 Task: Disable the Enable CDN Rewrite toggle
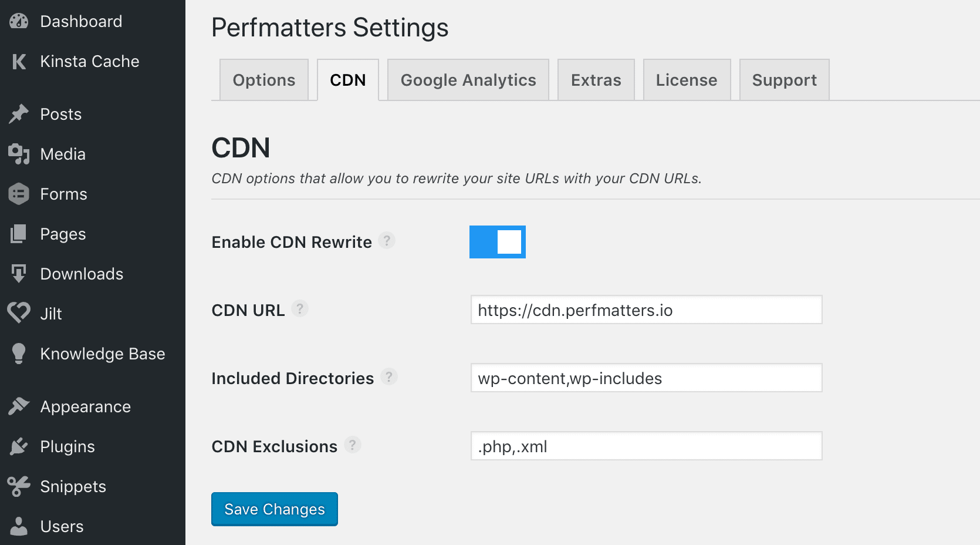coord(497,241)
